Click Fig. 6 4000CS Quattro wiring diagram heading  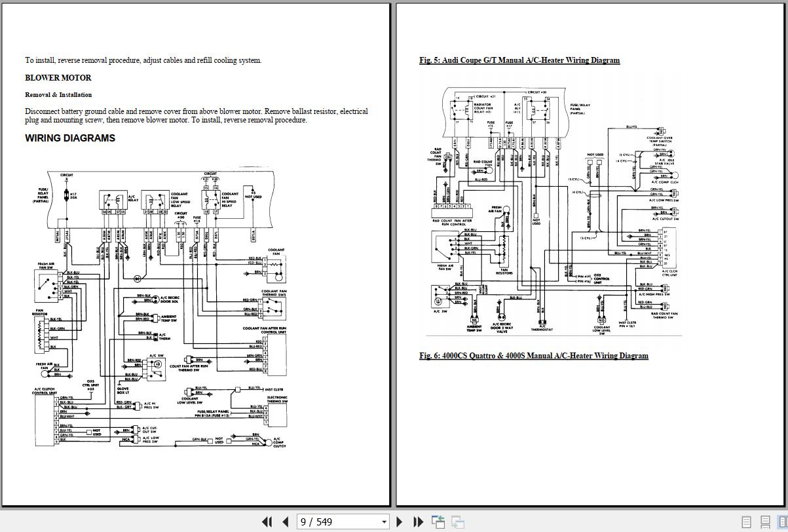534,356
